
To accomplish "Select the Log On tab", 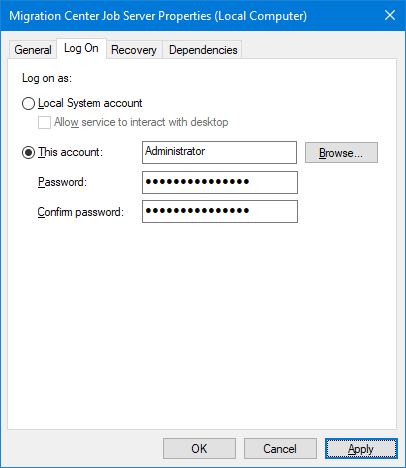I will 81,48.
